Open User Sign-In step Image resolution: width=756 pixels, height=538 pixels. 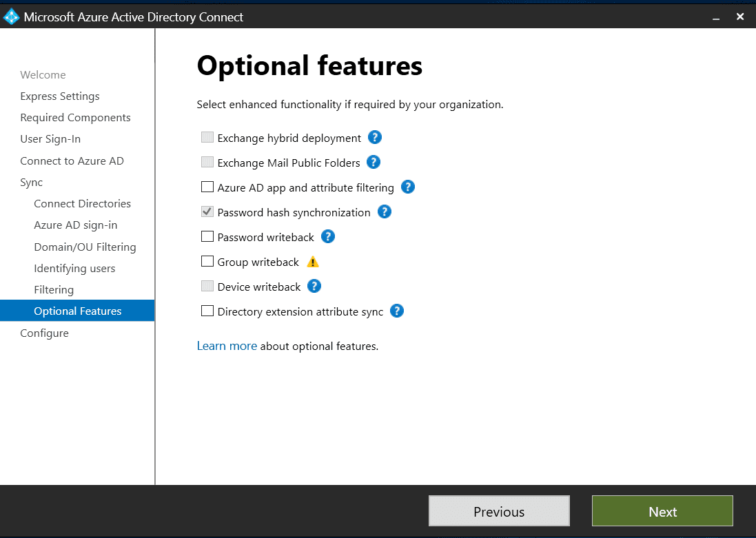(x=50, y=139)
